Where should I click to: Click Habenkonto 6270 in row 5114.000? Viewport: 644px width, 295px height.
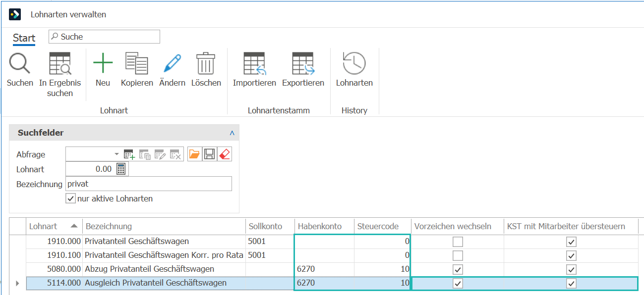(325, 283)
